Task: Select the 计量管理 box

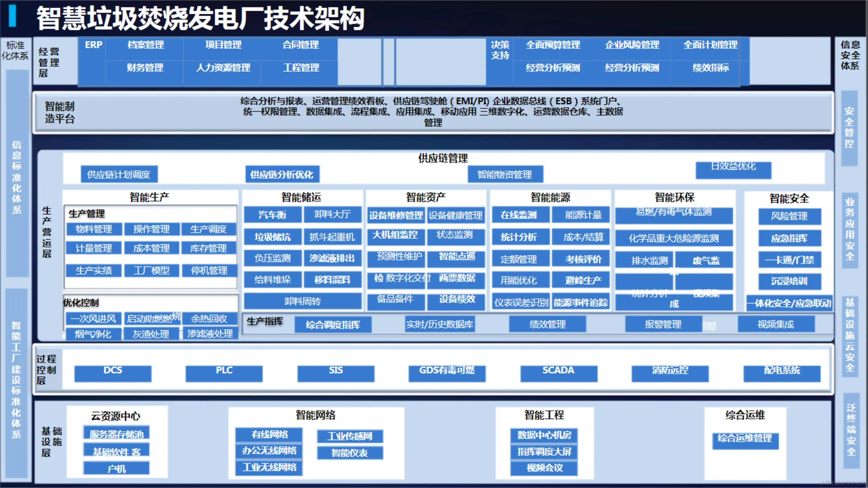Action: (94, 248)
